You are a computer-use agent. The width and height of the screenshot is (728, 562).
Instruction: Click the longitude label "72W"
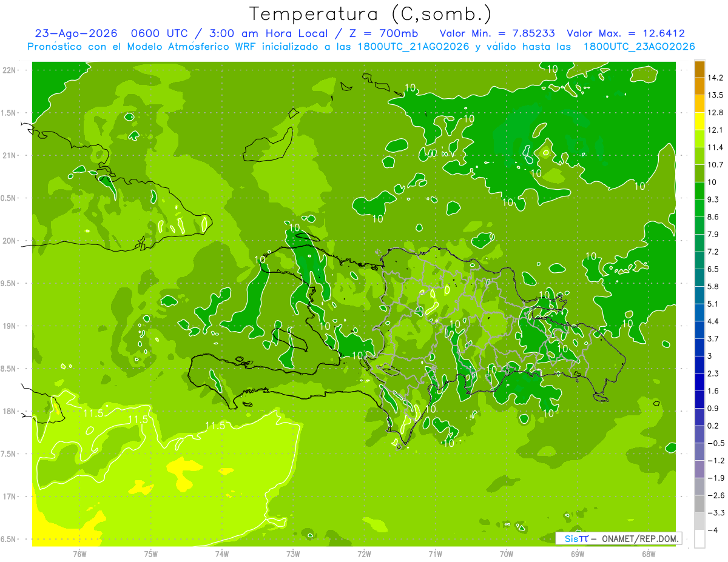click(x=364, y=554)
